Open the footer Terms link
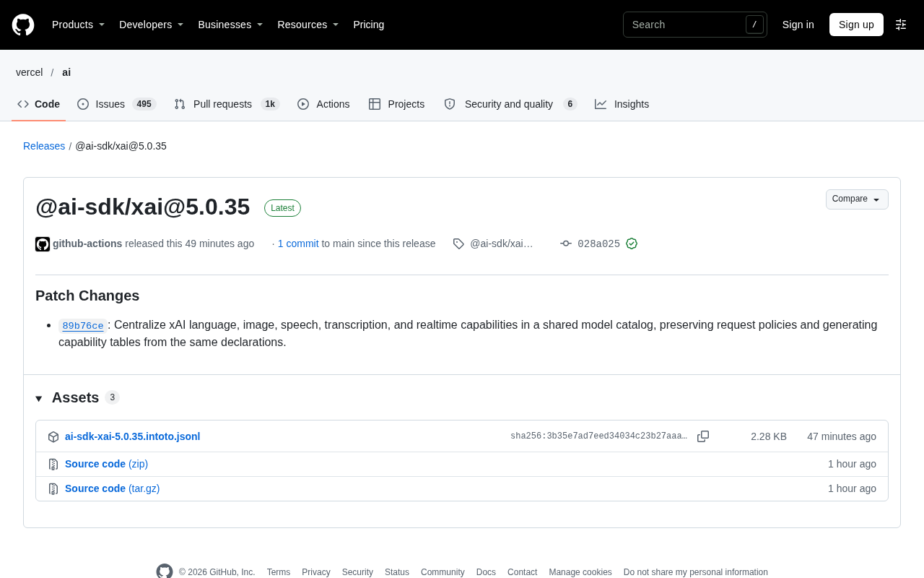The width and height of the screenshot is (924, 578). tap(279, 572)
